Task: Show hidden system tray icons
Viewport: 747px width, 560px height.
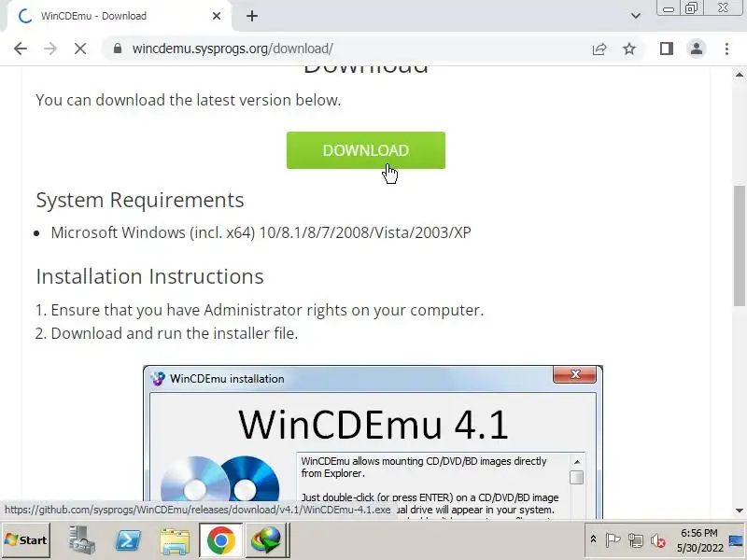Action: pos(593,539)
